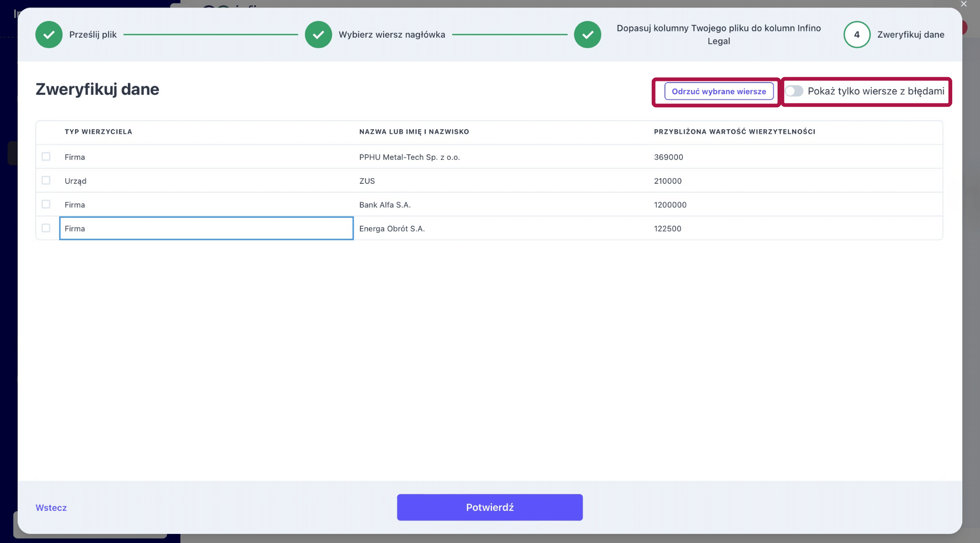This screenshot has width=980, height=543.
Task: Confirm import with Potwierdź button
Action: click(x=490, y=507)
